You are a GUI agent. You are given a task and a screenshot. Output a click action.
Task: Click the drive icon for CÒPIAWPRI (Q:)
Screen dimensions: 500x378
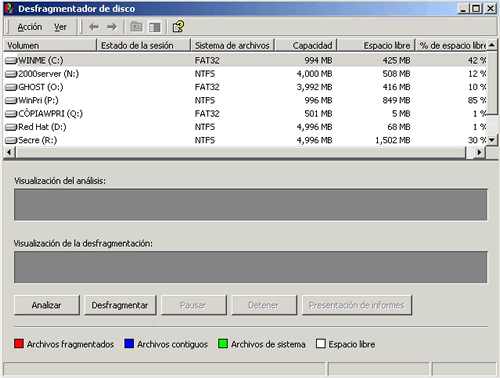pos(11,114)
